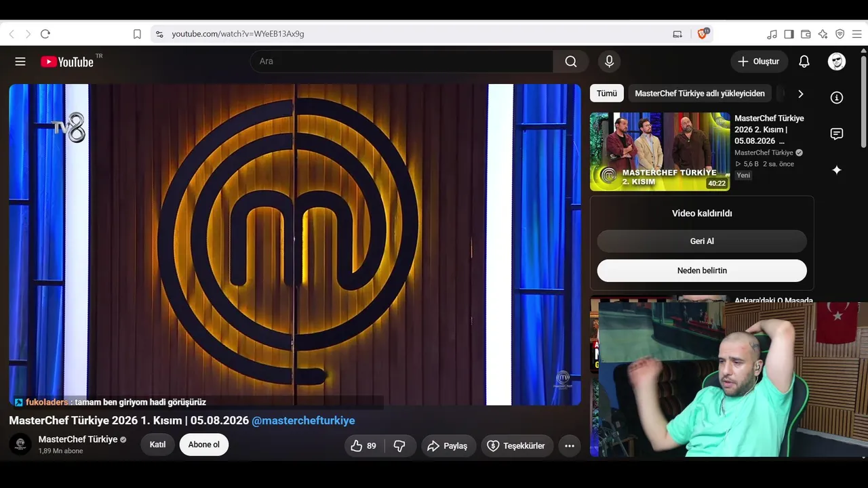The width and height of the screenshot is (868, 488).
Task: Toggle the browser sidebar panel icon
Action: click(789, 34)
